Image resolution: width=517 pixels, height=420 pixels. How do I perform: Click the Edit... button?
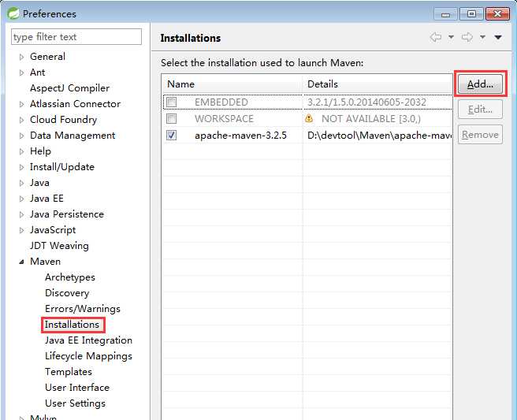480,109
